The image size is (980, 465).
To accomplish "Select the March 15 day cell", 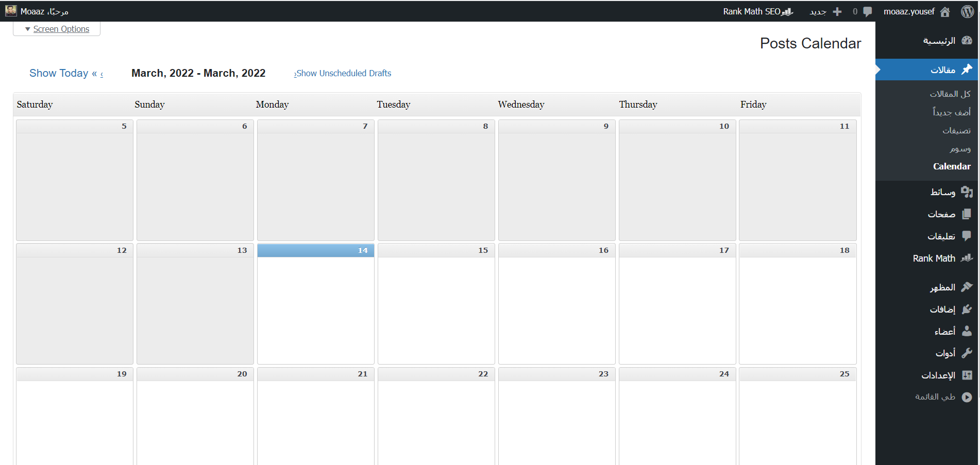I will tap(436, 304).
